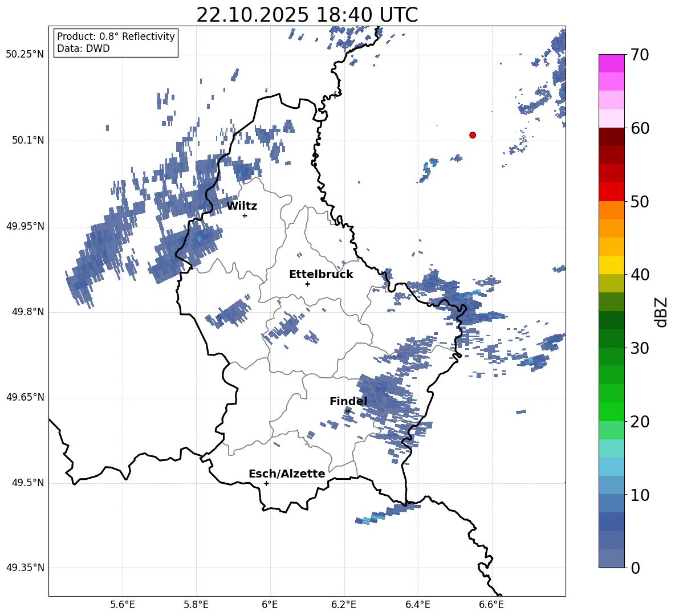The height and width of the screenshot is (616, 675).
Task: Click the 50.25°N latitude label
Action: point(25,55)
